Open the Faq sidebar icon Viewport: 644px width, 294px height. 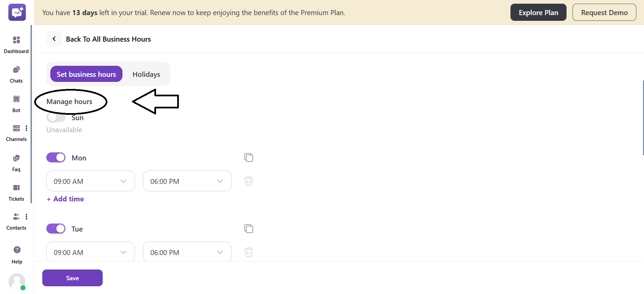click(16, 158)
